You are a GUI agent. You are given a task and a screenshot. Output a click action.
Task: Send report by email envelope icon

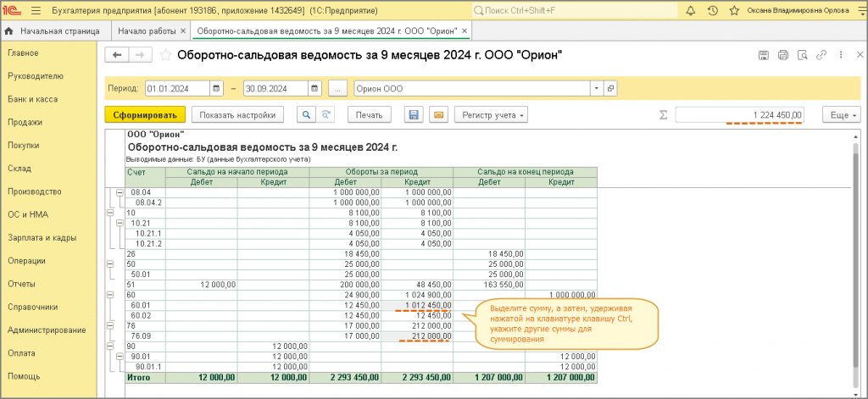[x=438, y=115]
